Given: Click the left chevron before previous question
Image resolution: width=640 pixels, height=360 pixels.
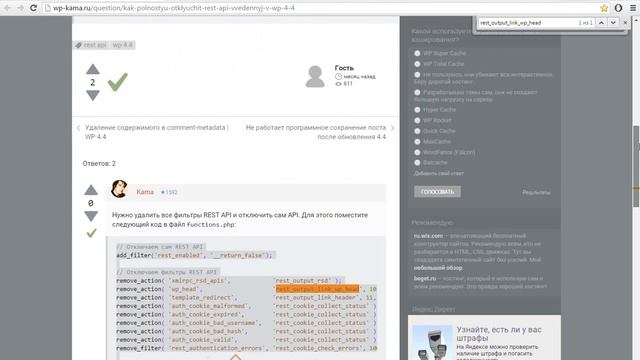Looking at the screenshot, I should point(78,128).
